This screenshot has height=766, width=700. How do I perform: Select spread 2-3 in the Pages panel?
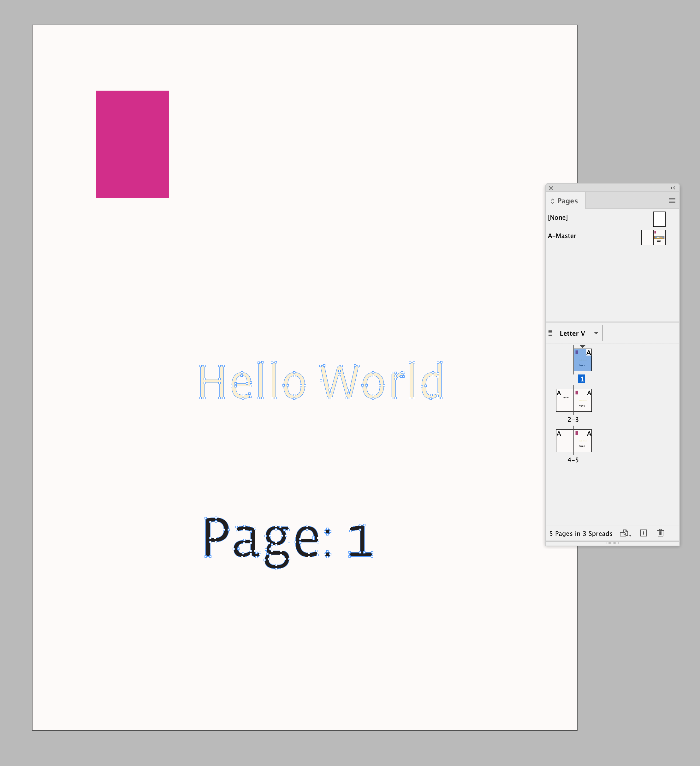click(573, 400)
